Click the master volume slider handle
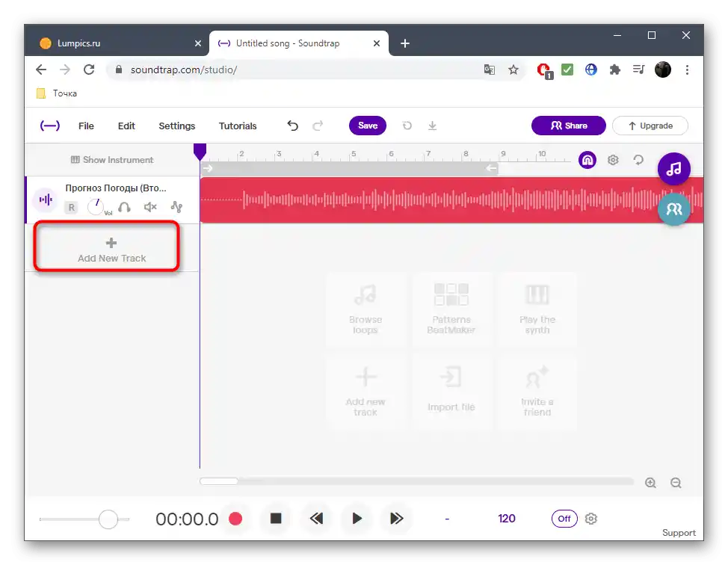Screen dimensions: 728x565 click(x=108, y=519)
